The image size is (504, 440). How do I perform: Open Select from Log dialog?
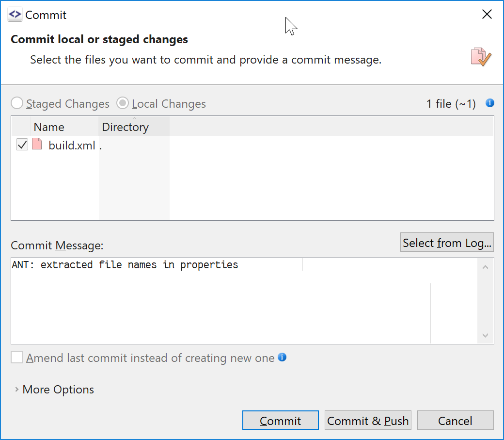[447, 243]
